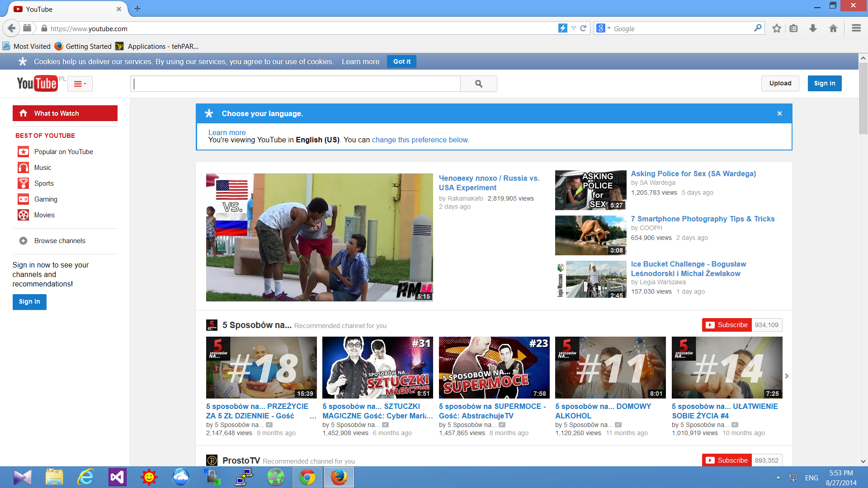
Task: Open Popular on YouTube
Action: click(64, 152)
